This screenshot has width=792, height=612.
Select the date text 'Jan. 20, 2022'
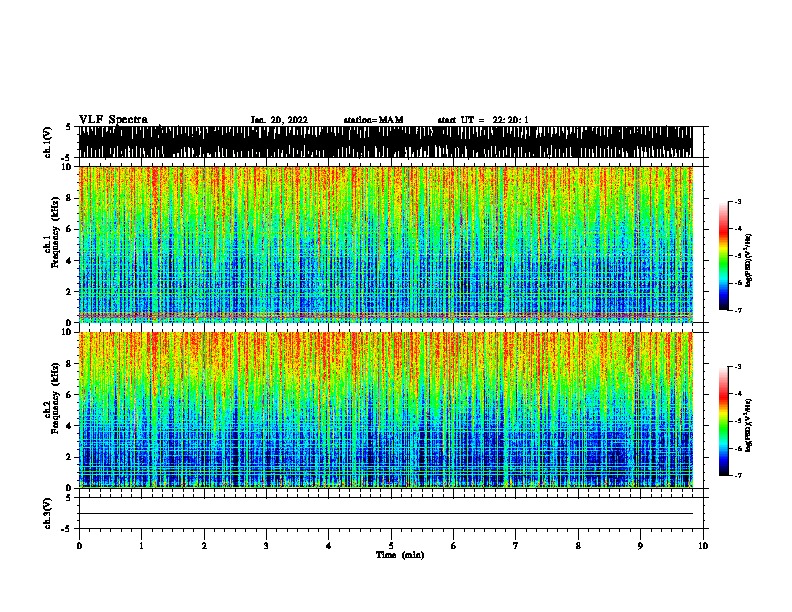coord(279,120)
